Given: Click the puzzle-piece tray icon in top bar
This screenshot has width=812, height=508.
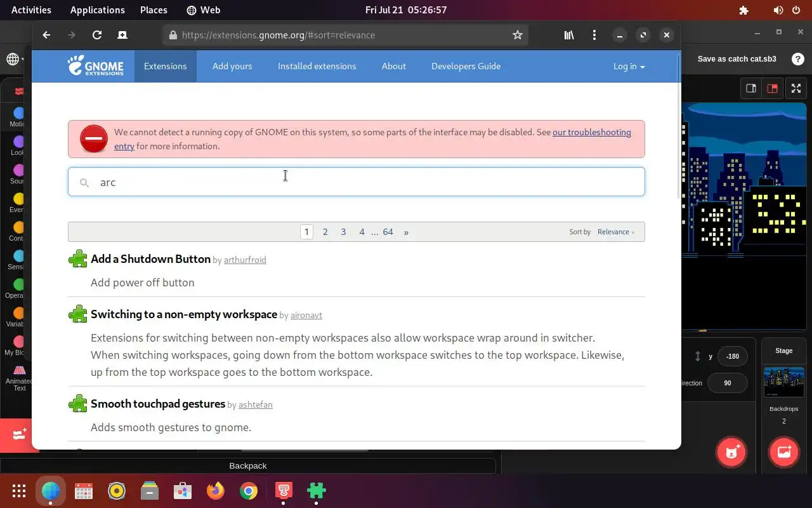Looking at the screenshot, I should pyautogui.click(x=743, y=10).
